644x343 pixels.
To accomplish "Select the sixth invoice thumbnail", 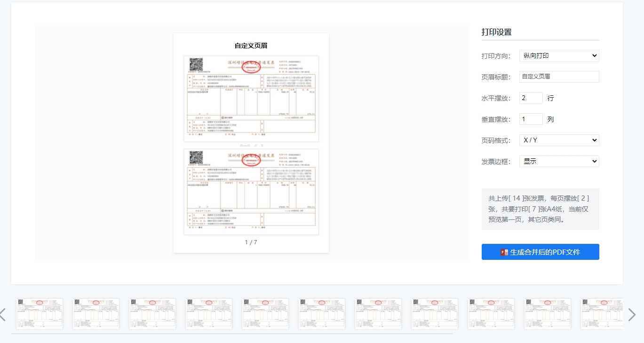I will pos(322,313).
